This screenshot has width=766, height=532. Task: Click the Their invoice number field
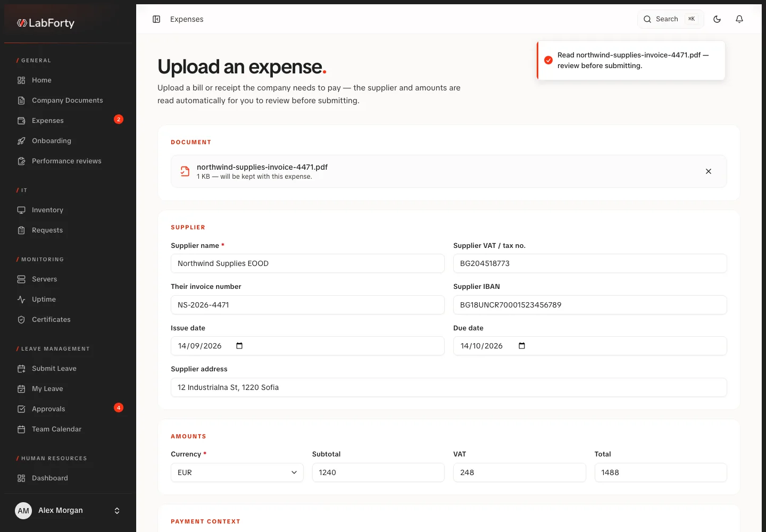[x=307, y=305]
